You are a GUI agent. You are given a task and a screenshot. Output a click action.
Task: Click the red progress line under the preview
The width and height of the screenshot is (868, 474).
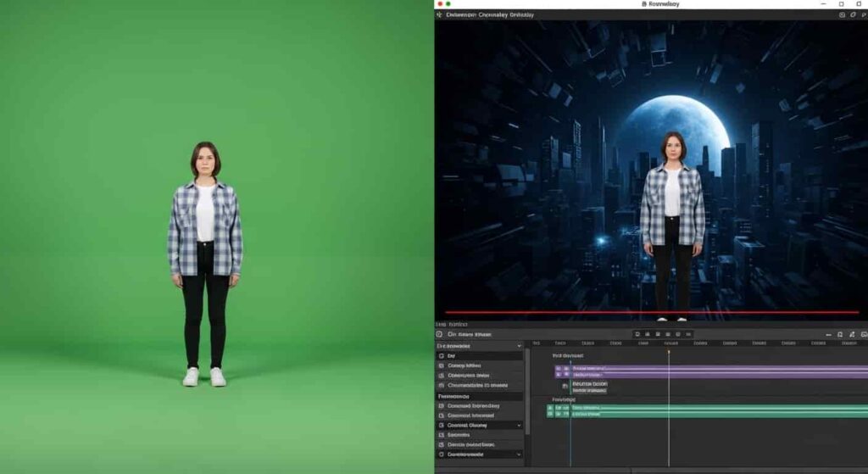[x=652, y=312]
